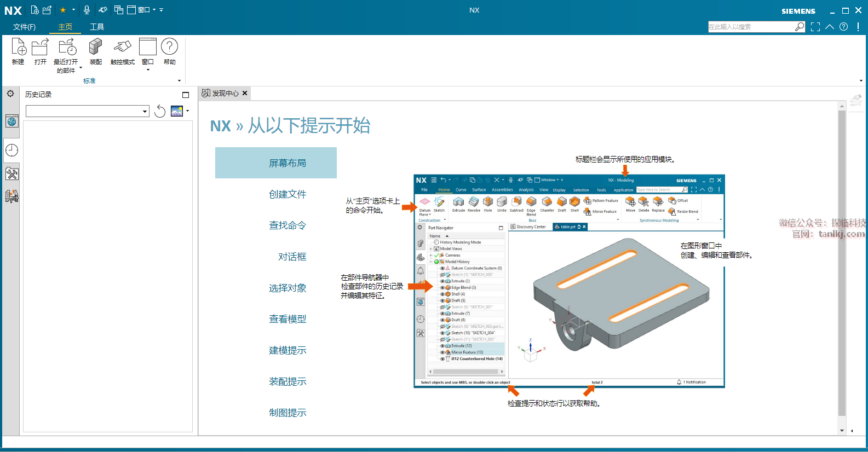
Task: Open the roles wrench-and-hammer sidebar icon
Action: click(x=12, y=174)
